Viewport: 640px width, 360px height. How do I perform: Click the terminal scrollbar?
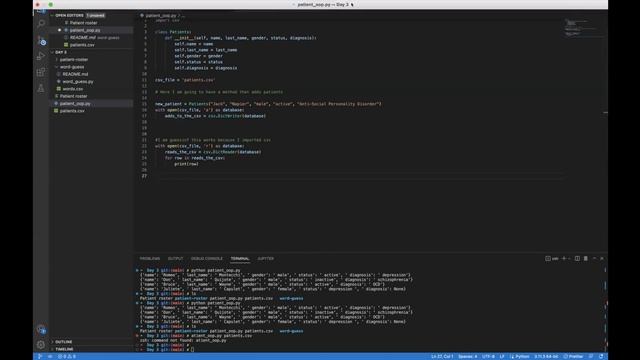pyautogui.click(x=606, y=308)
